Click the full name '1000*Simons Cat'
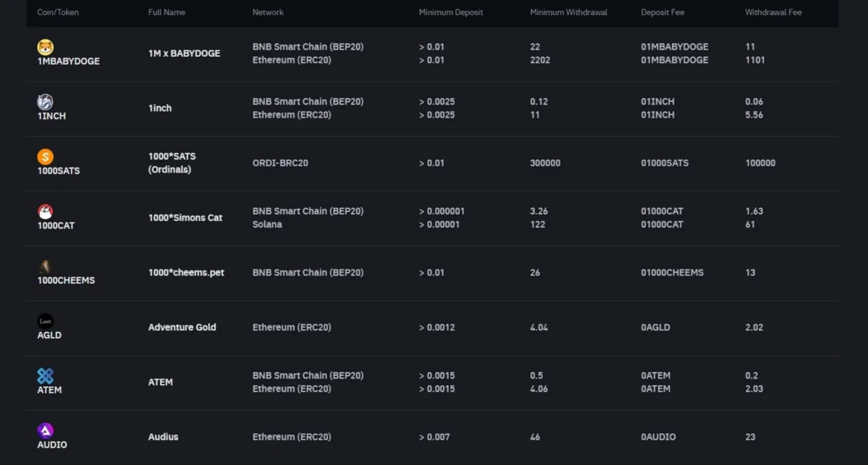 [x=185, y=218]
